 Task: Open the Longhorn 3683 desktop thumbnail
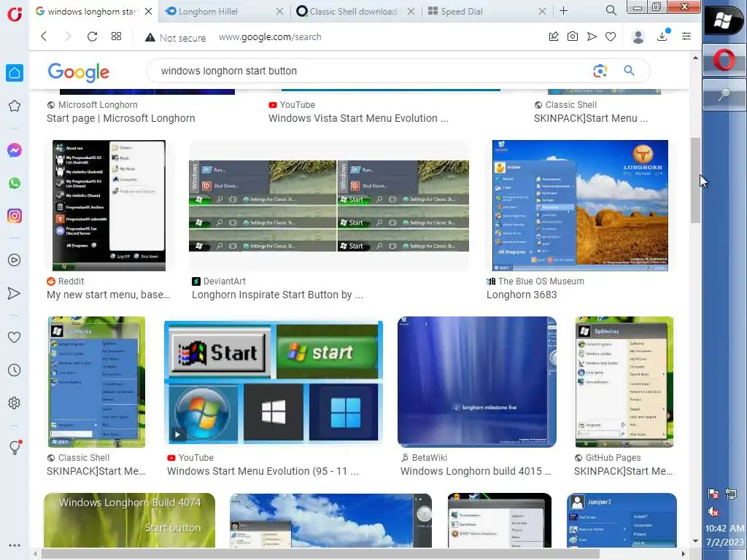pos(580,205)
